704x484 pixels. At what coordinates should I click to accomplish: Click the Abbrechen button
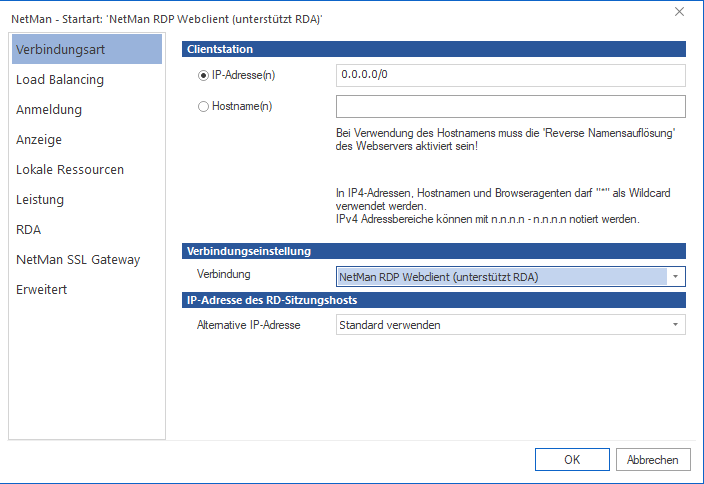653,460
